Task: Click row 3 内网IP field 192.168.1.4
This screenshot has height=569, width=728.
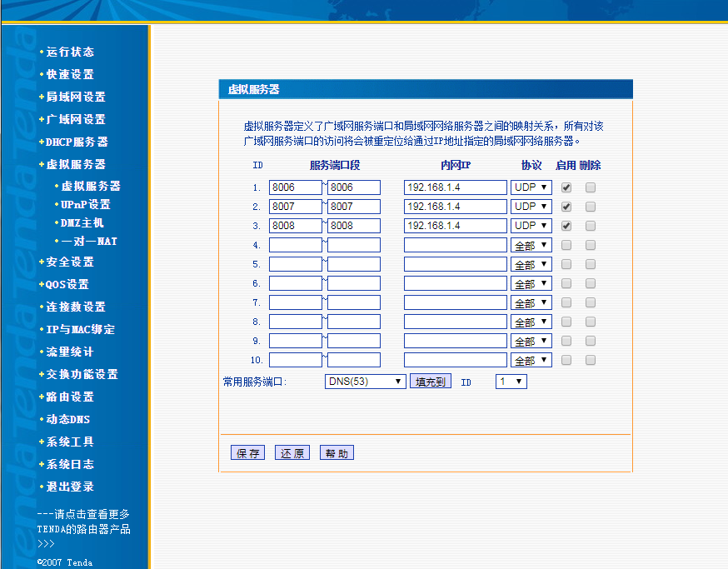Action: 456,226
